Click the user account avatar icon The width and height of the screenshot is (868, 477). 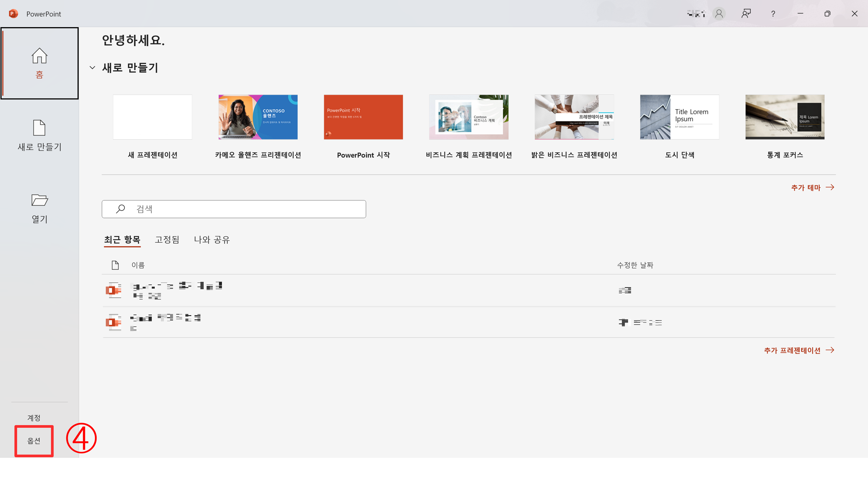click(719, 14)
